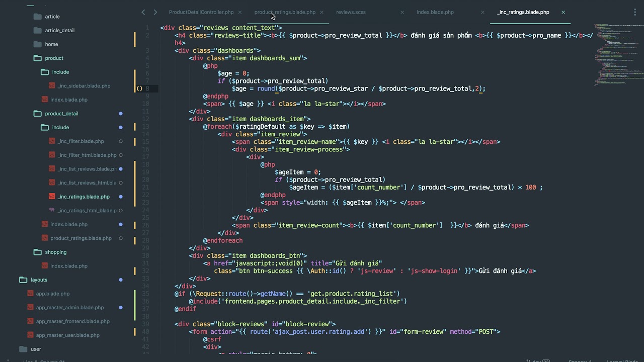Screen dimensions: 644x362
Task: Click the 'block-reviews' div class text
Action: [241, 324]
